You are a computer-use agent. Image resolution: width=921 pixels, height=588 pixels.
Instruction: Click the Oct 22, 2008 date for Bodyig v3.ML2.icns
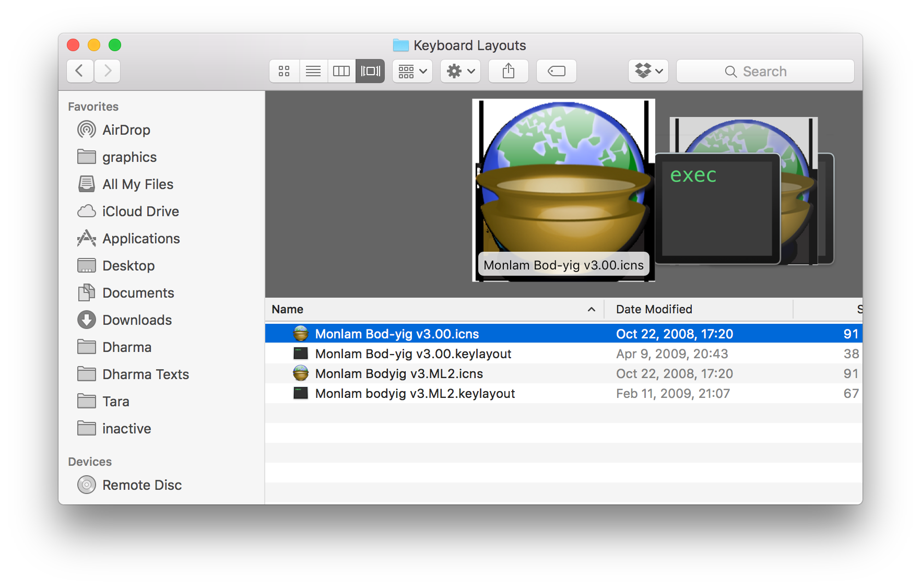tap(675, 373)
